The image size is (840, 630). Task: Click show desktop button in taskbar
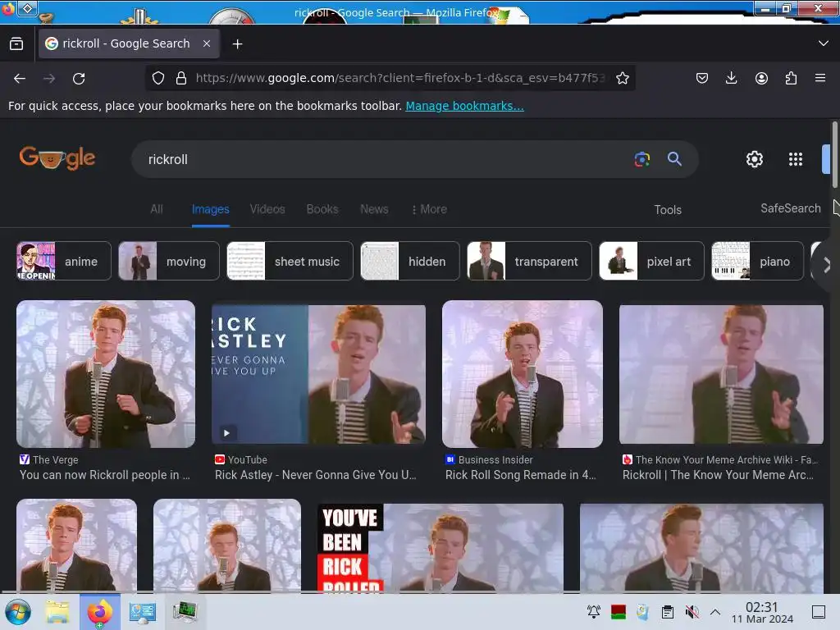[x=819, y=611]
